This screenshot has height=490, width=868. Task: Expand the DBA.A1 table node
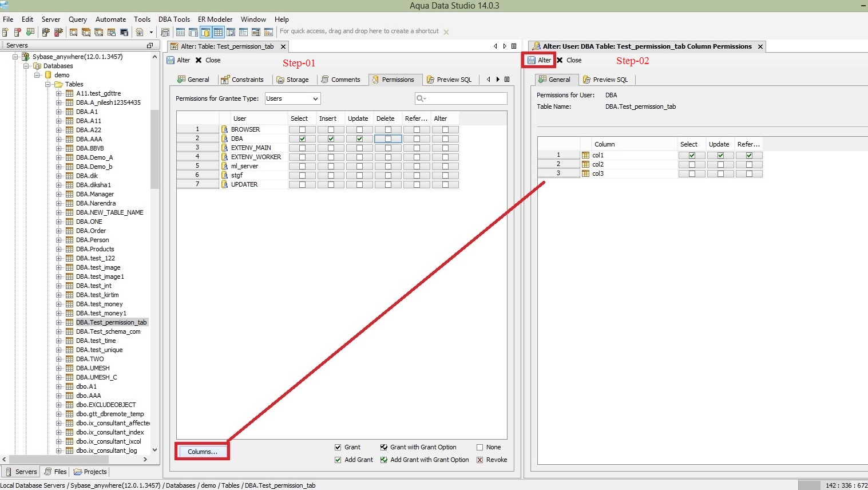pyautogui.click(x=59, y=112)
